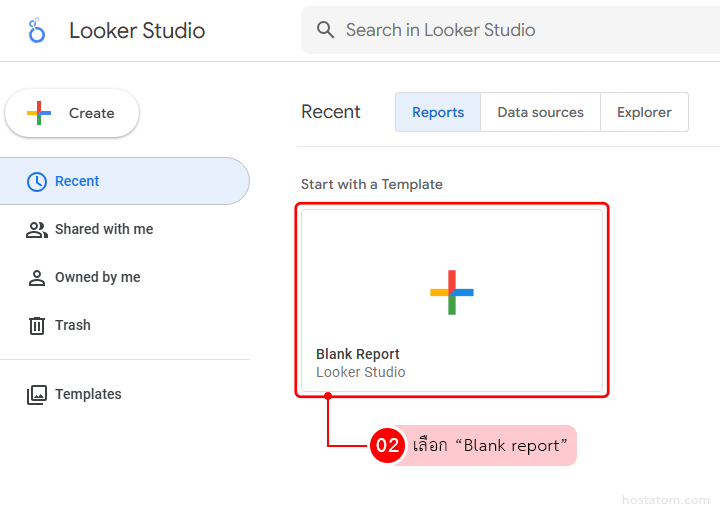Open the Shared with me section
The height and width of the screenshot is (512, 720).
(104, 229)
